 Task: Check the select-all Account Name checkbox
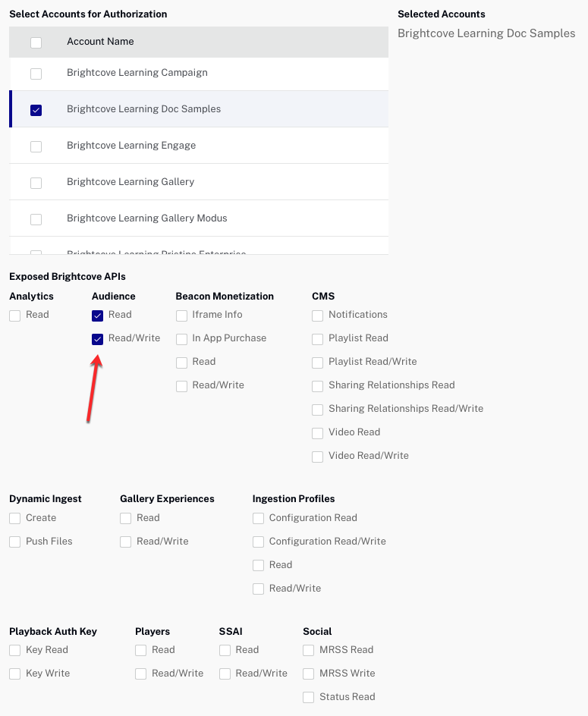coord(36,42)
